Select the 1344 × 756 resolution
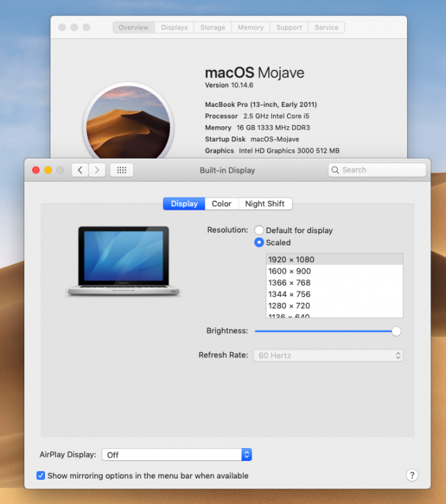 (x=334, y=294)
